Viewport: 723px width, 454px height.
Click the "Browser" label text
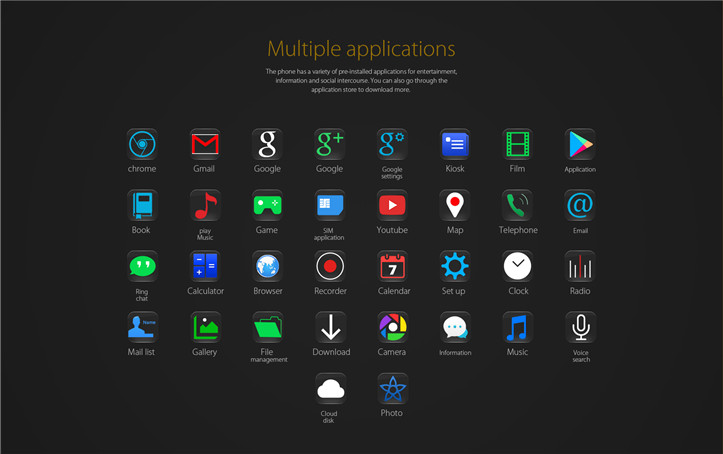tap(267, 291)
